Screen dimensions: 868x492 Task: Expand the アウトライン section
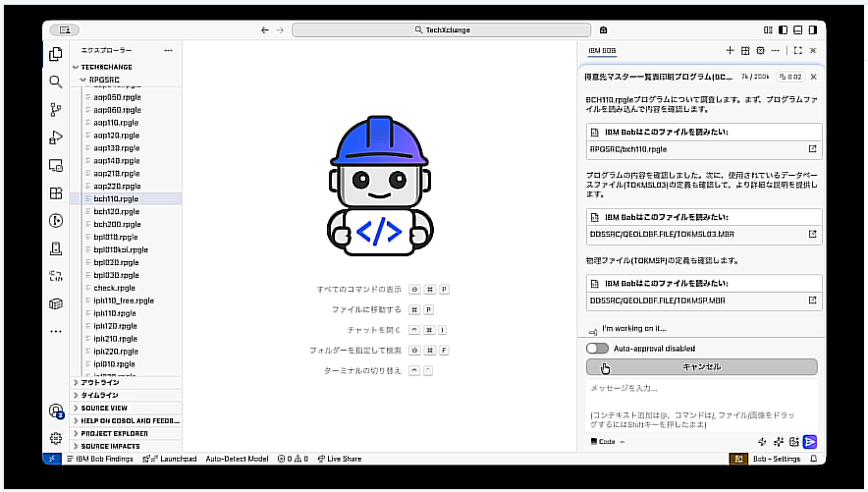[x=127, y=382]
